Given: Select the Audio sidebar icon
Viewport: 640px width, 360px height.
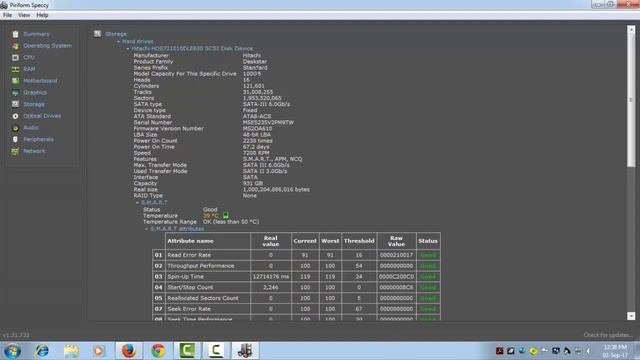Looking at the screenshot, I should 15,128.
